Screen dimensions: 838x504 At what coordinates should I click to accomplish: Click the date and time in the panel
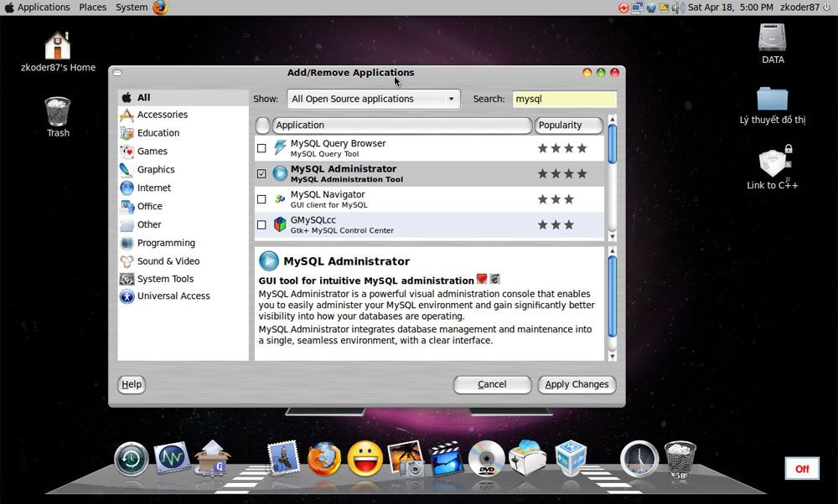(731, 8)
